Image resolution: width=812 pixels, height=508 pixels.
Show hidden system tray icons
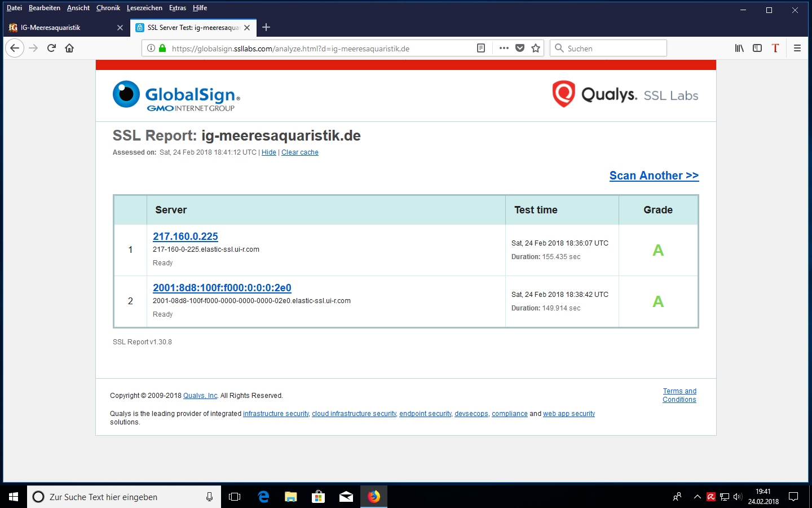(697, 497)
